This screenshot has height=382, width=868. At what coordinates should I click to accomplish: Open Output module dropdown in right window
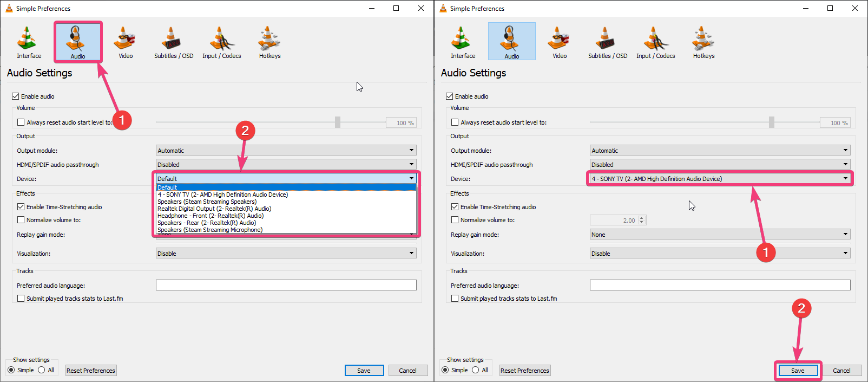(720, 151)
